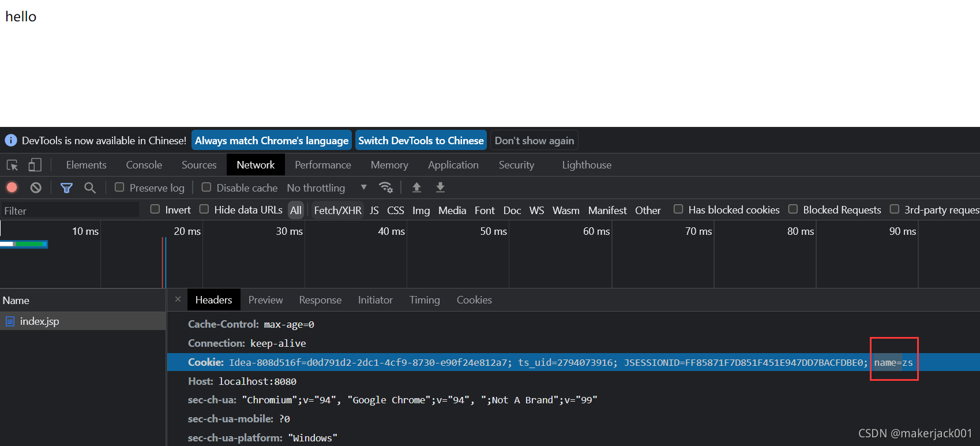980x446 pixels.
Task: Check Has blocked cookies checkbox
Action: 678,209
